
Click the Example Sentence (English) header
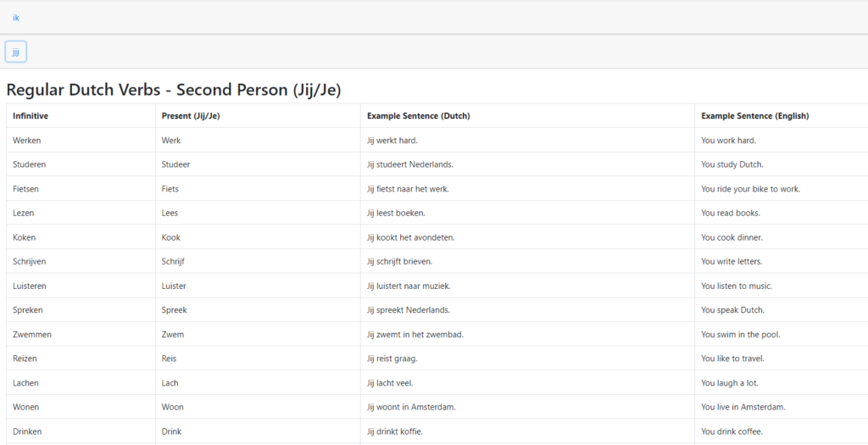point(754,116)
